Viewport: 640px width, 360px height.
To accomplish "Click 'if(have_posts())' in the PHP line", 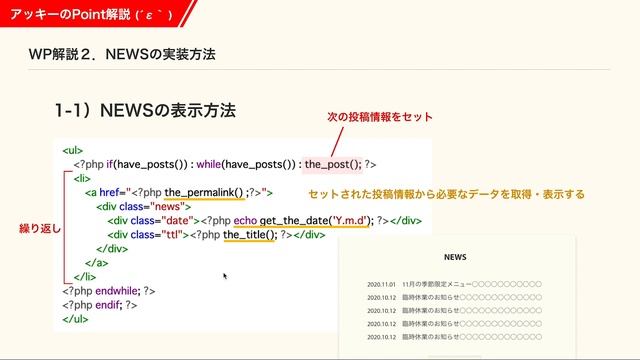I will (x=147, y=164).
